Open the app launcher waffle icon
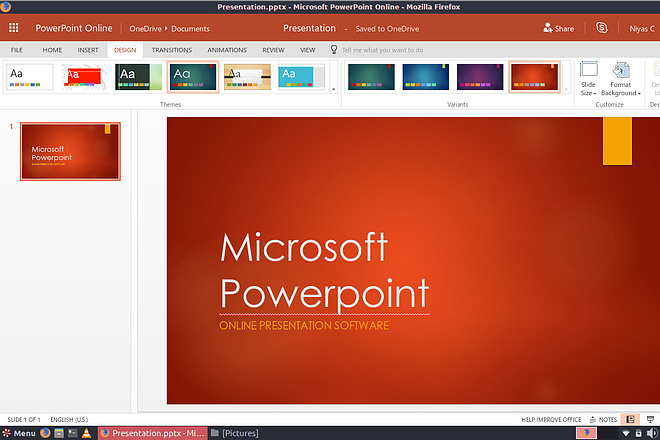This screenshot has width=660, height=440. pyautogui.click(x=13, y=28)
